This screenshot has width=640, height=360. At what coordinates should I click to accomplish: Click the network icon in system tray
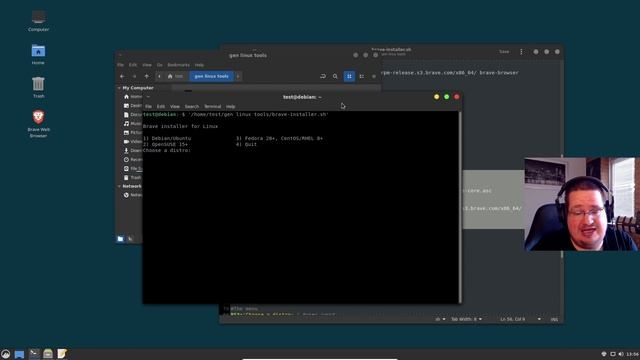(x=604, y=354)
